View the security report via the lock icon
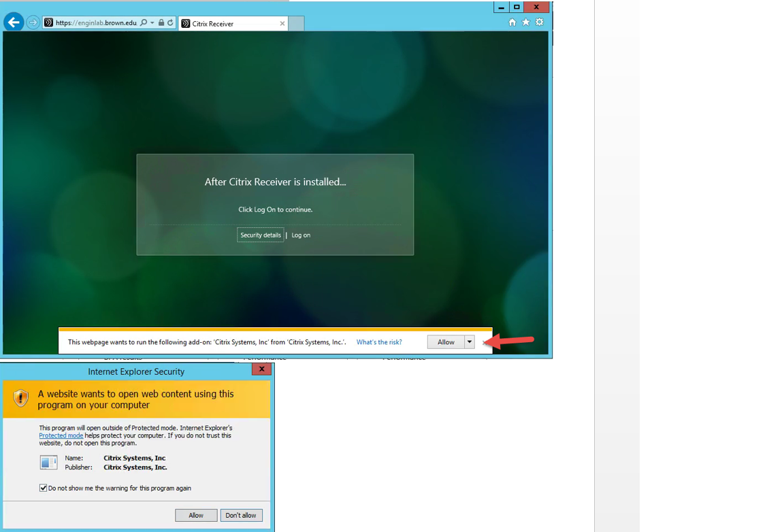 [x=161, y=22]
